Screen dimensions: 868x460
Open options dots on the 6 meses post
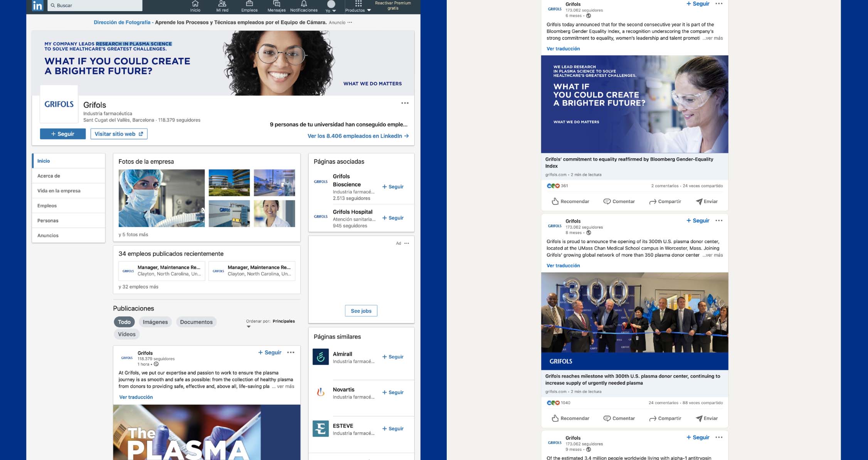719,3
